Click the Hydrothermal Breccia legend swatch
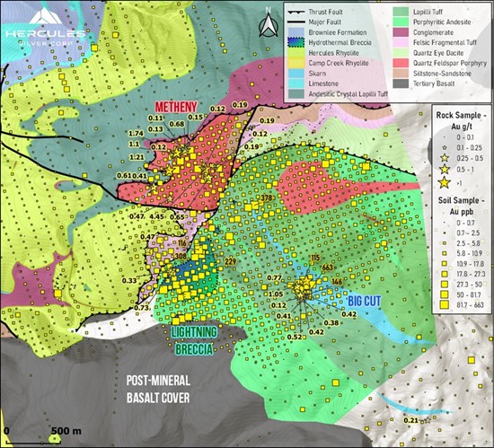The width and height of the screenshot is (494, 448). (296, 42)
